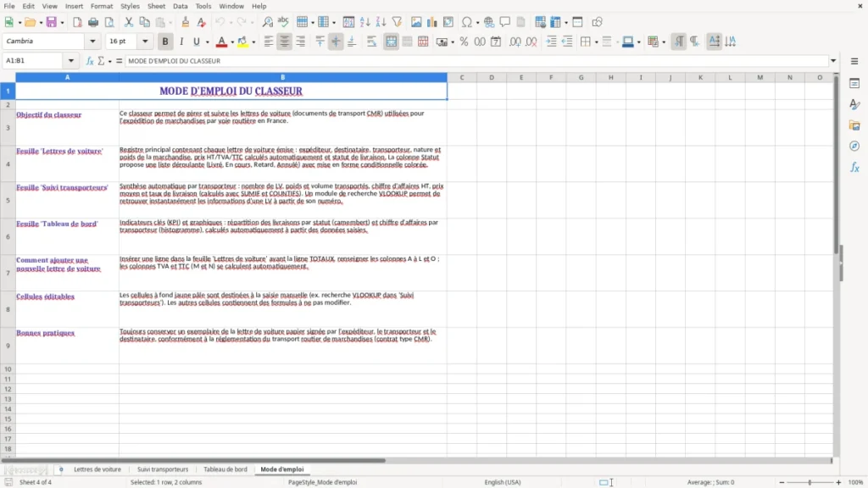Viewport: 868px width, 488px height.
Task: Click English (USA) language in status bar
Action: 503,482
